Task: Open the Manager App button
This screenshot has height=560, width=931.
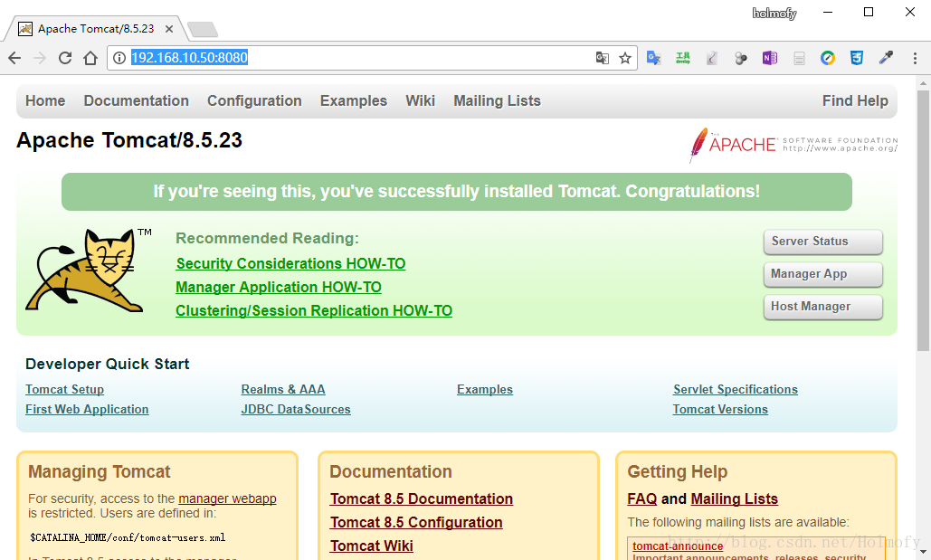Action: coord(823,274)
